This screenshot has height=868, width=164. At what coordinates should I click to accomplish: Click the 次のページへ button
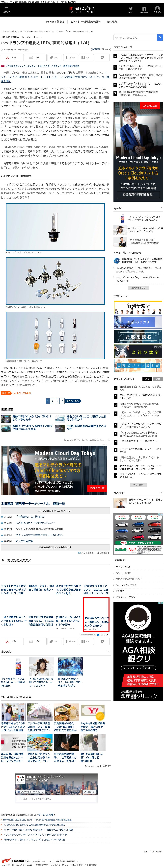pyautogui.click(x=73, y=401)
